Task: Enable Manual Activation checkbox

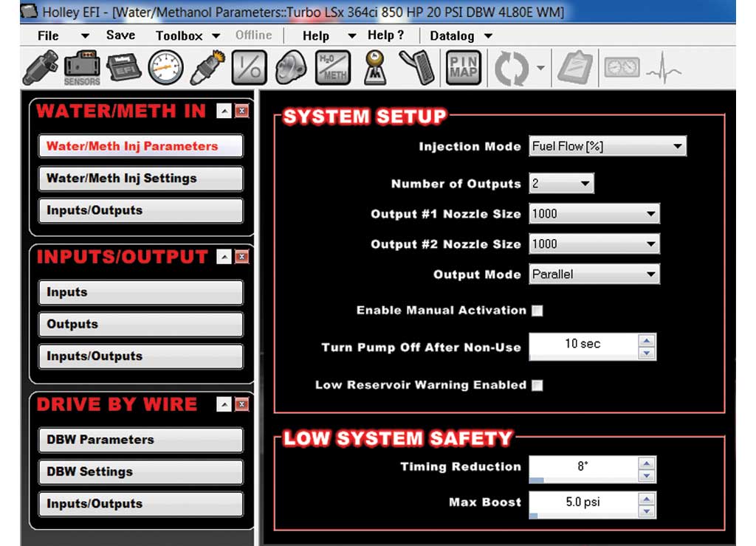Action: pos(537,311)
